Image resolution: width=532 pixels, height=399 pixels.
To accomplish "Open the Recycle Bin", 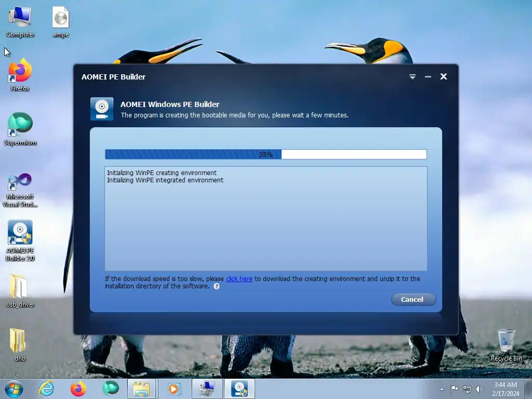I will click(506, 345).
